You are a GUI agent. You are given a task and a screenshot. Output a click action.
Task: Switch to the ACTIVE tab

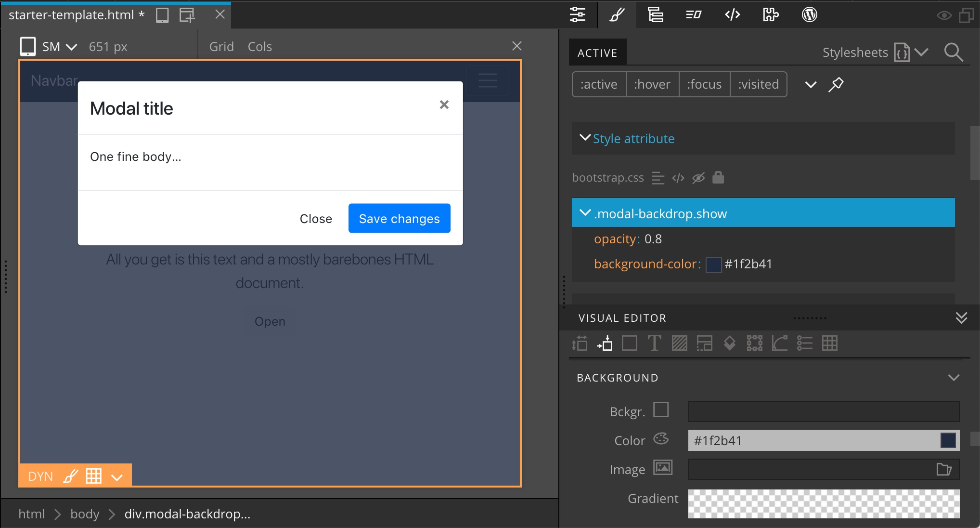597,53
